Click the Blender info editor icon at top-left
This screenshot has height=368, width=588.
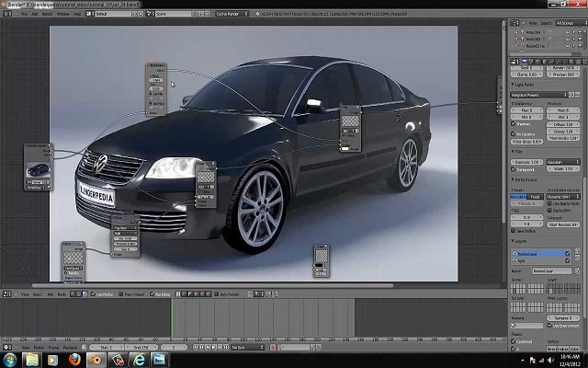pos(8,14)
